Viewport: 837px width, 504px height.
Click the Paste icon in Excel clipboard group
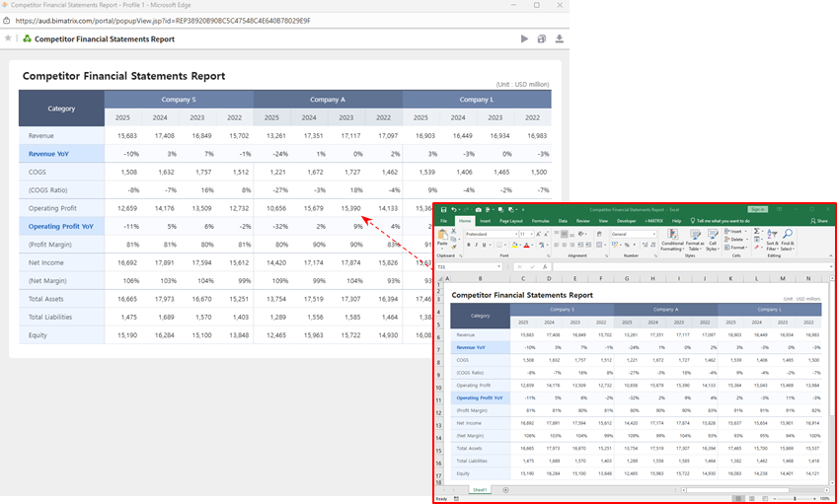[x=442, y=237]
